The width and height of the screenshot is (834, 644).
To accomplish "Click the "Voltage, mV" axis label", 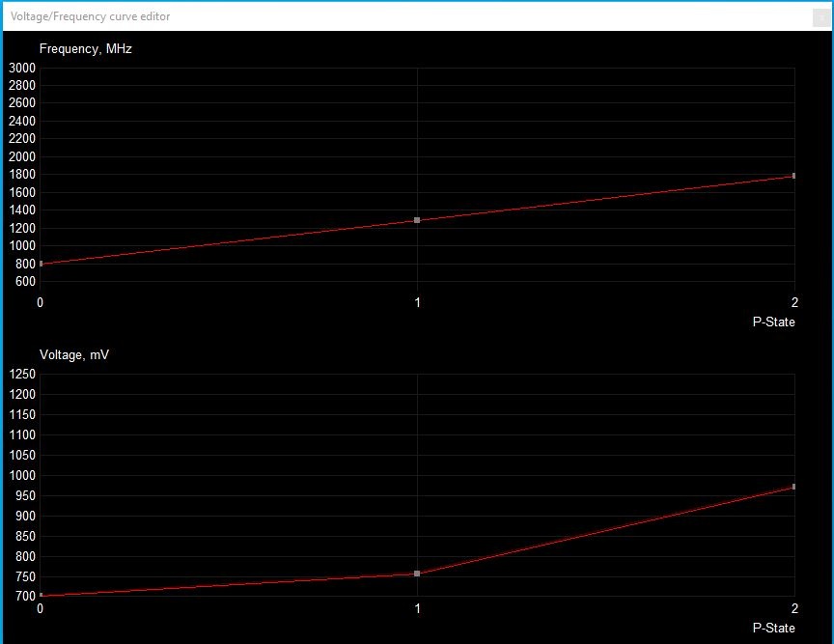I will [73, 355].
